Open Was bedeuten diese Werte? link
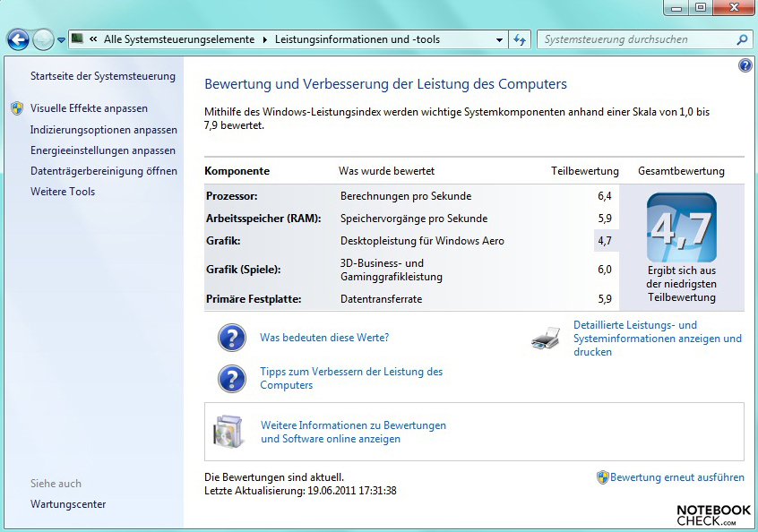 pyautogui.click(x=324, y=338)
